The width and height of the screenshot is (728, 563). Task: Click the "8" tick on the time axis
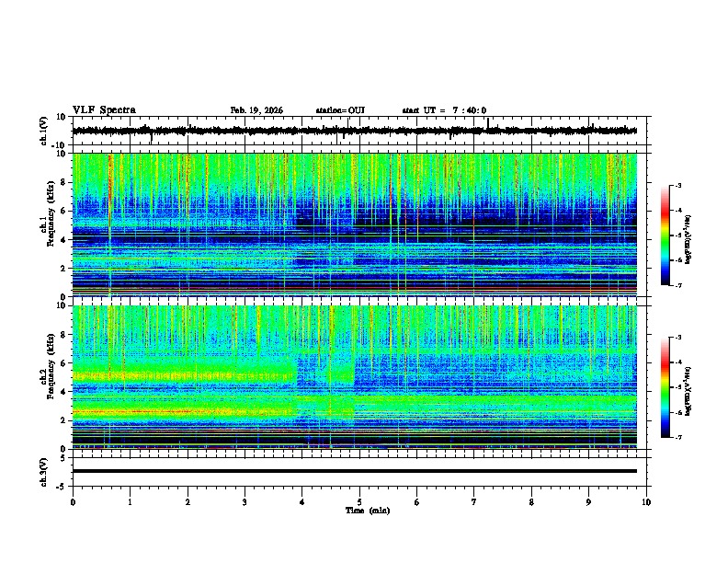click(531, 502)
